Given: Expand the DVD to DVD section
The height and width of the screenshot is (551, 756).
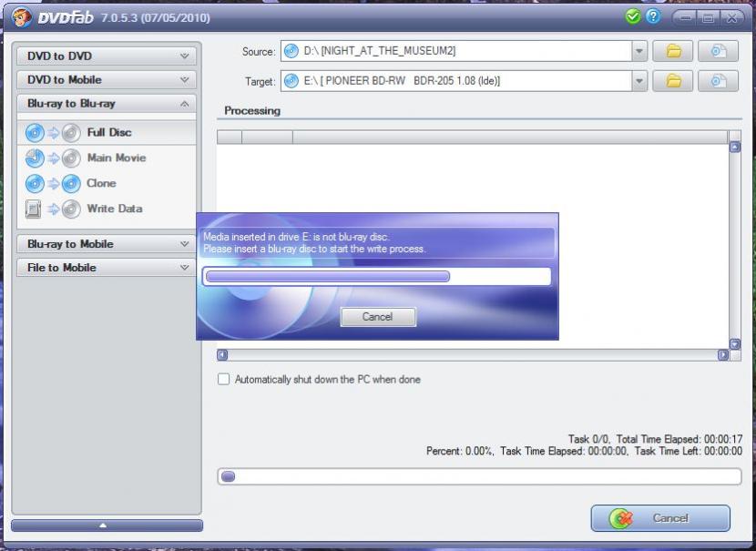Looking at the screenshot, I should click(x=107, y=56).
